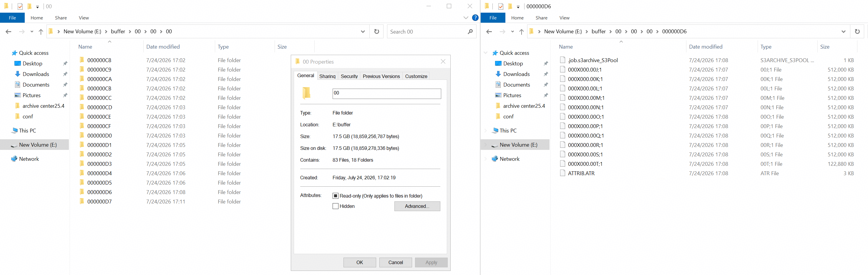
Task: Click New Volume (E:) breadcrumb in right address bar
Action: click(563, 31)
